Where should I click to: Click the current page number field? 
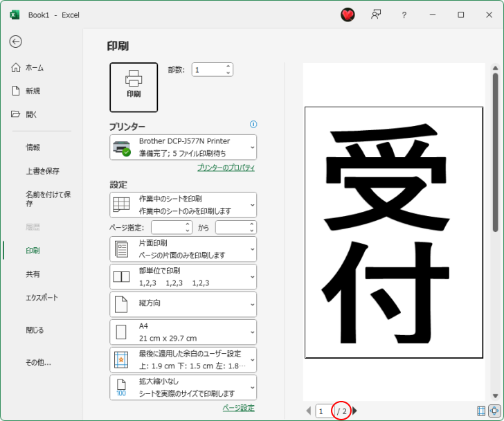pyautogui.click(x=323, y=411)
